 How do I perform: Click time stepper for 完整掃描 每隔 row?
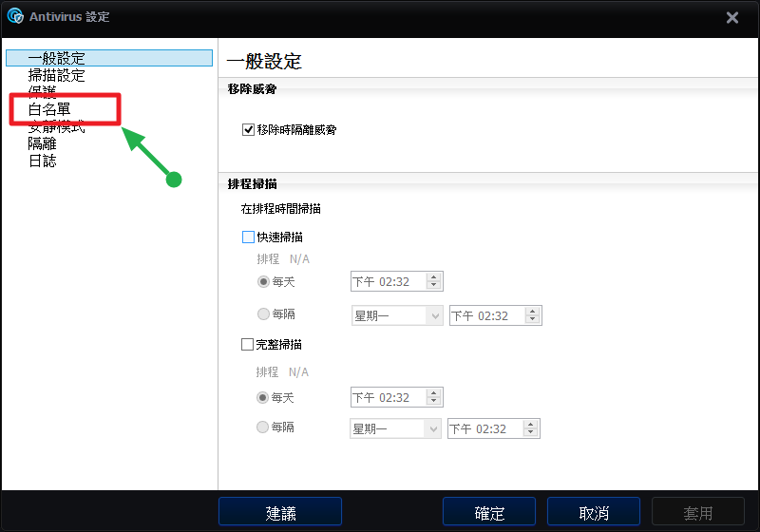tap(531, 429)
